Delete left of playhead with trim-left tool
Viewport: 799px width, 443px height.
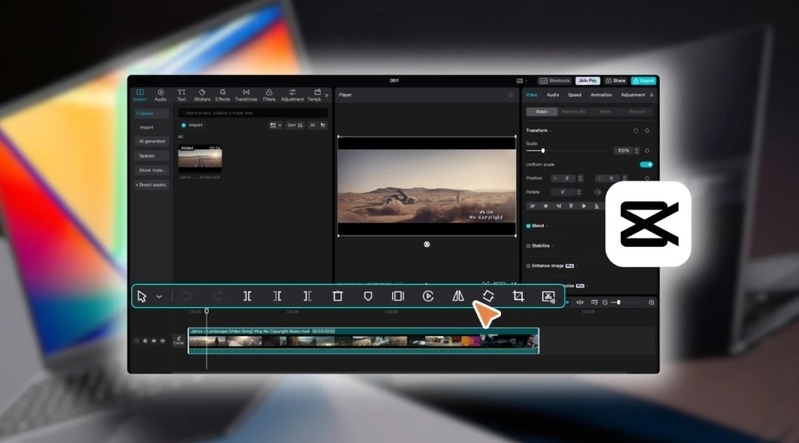[277, 296]
